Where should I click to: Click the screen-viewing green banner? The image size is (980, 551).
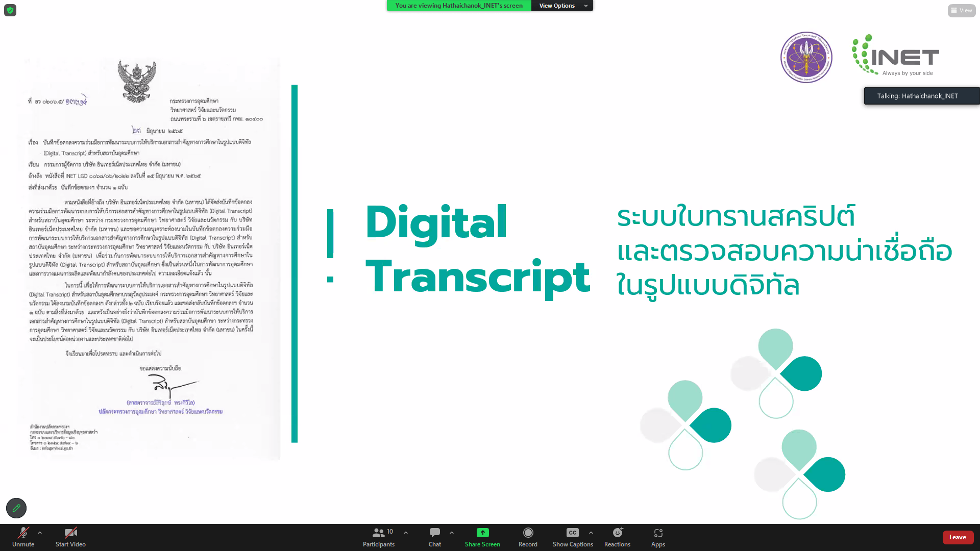point(459,6)
